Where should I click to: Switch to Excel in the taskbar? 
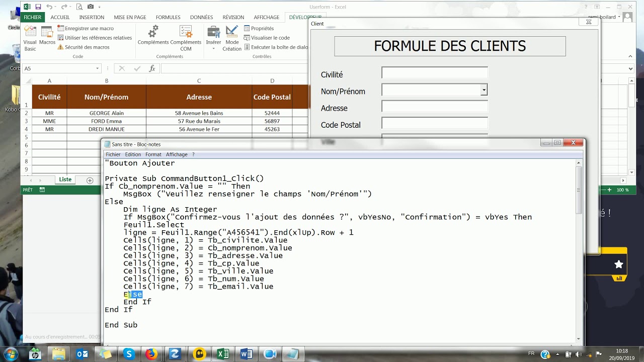tap(222, 354)
